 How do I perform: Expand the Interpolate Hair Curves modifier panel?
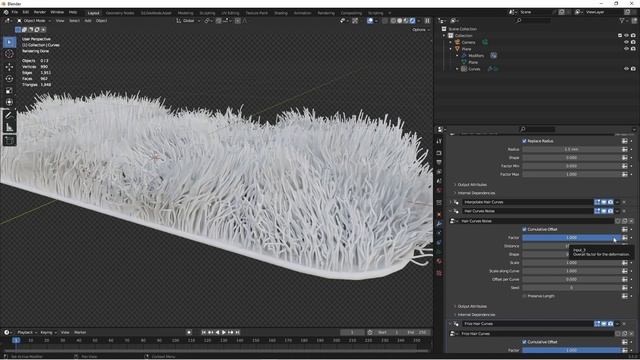(x=451, y=202)
